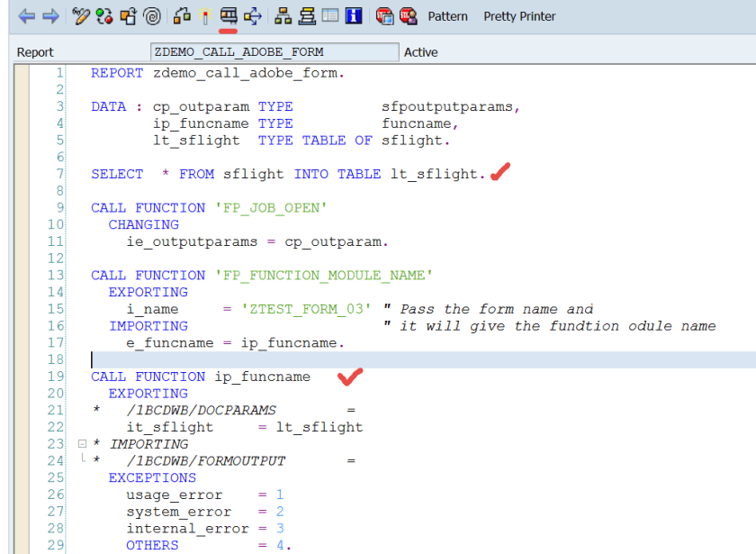Click 'it_sflight' parameter on line 22
The width and height of the screenshot is (756, 554).
coord(170,428)
